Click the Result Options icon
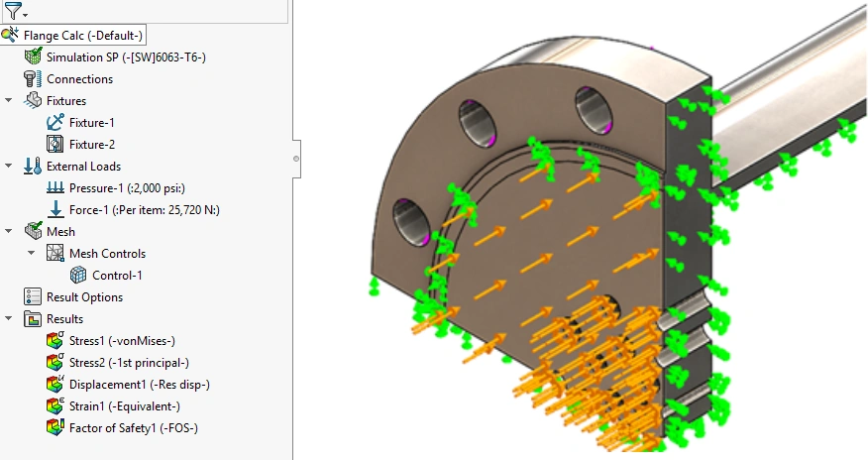 coord(34,297)
